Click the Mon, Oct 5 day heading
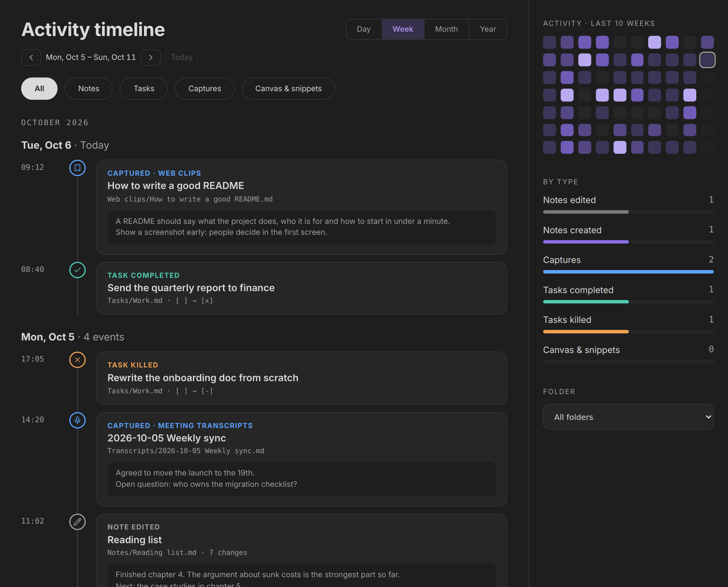Image resolution: width=728 pixels, height=587 pixels. 48,337
